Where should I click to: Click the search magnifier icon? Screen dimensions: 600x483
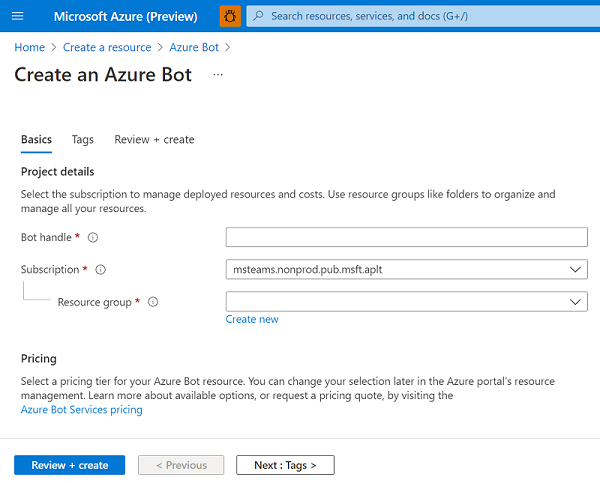tap(258, 16)
